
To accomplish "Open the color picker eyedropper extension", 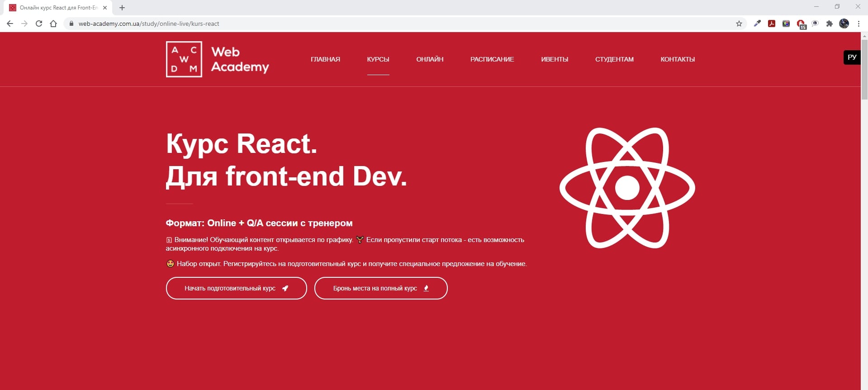I will tap(757, 24).
